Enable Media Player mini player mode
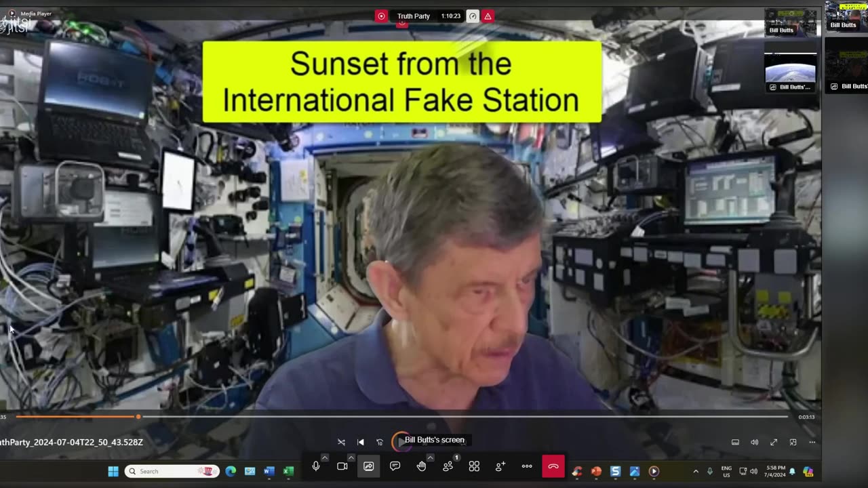Image resolution: width=868 pixels, height=488 pixels. pos(793,442)
